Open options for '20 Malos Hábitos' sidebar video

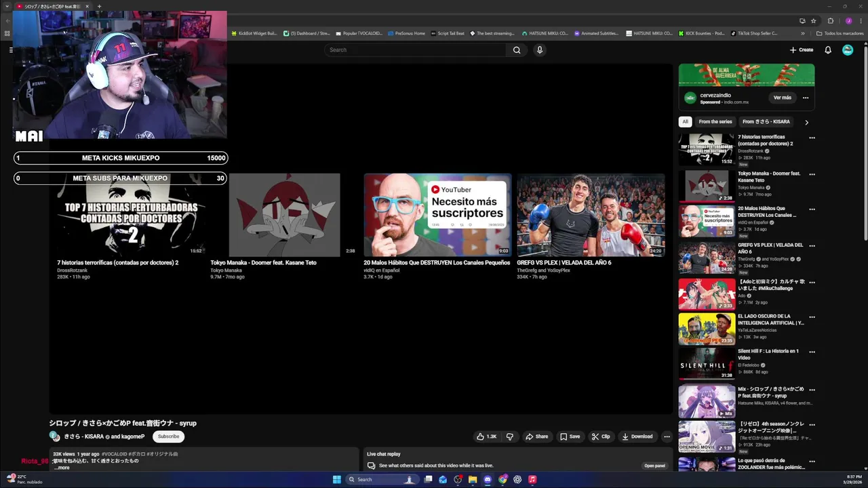[x=812, y=209]
